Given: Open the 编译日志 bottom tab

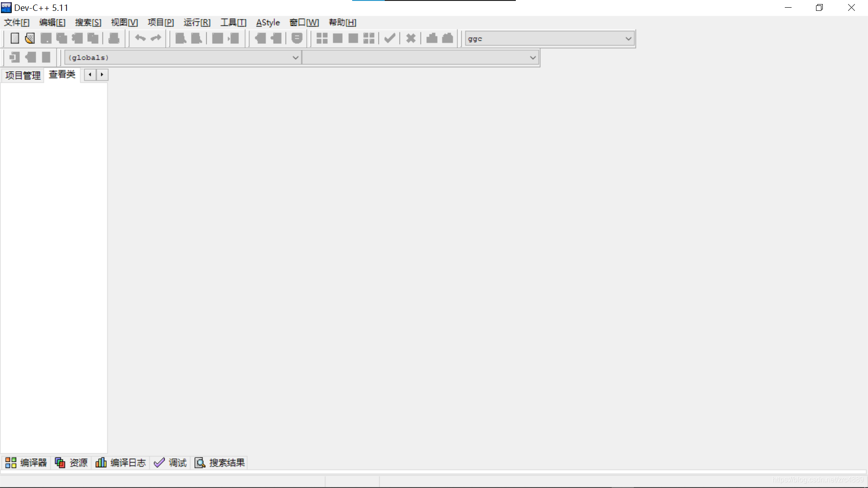Looking at the screenshot, I should (x=121, y=463).
